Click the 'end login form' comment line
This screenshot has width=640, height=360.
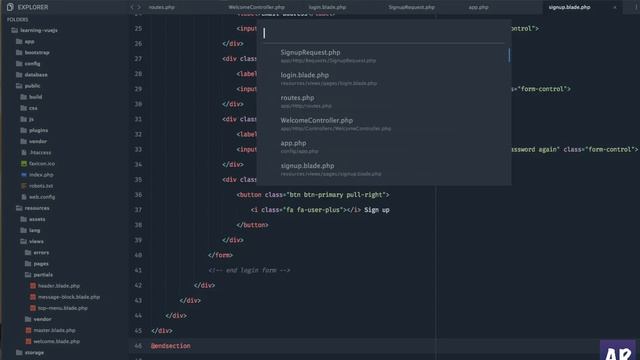pos(249,270)
